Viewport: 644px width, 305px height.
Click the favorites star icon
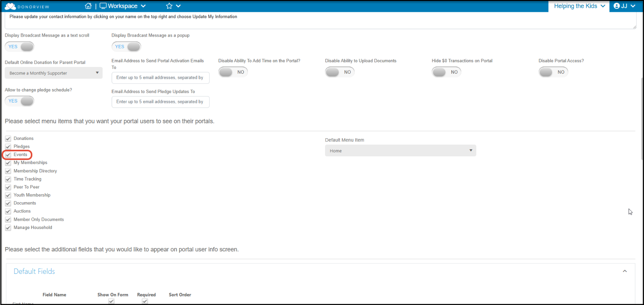point(169,6)
